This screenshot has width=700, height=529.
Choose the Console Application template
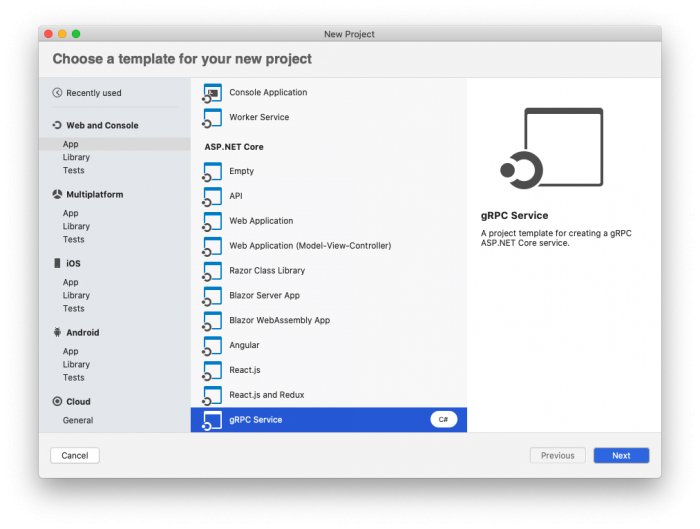point(268,92)
